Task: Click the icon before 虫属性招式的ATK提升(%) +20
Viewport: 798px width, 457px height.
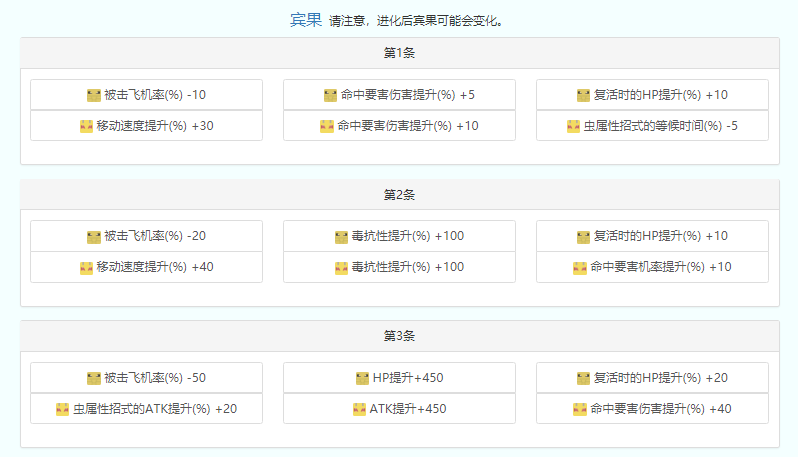Action: [62, 409]
